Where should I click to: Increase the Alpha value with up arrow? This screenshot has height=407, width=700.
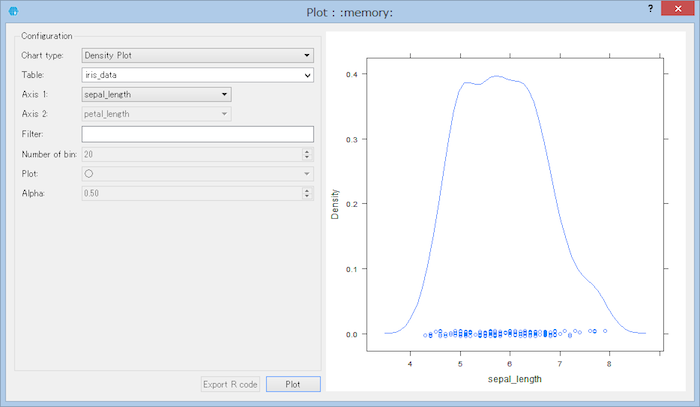point(307,190)
